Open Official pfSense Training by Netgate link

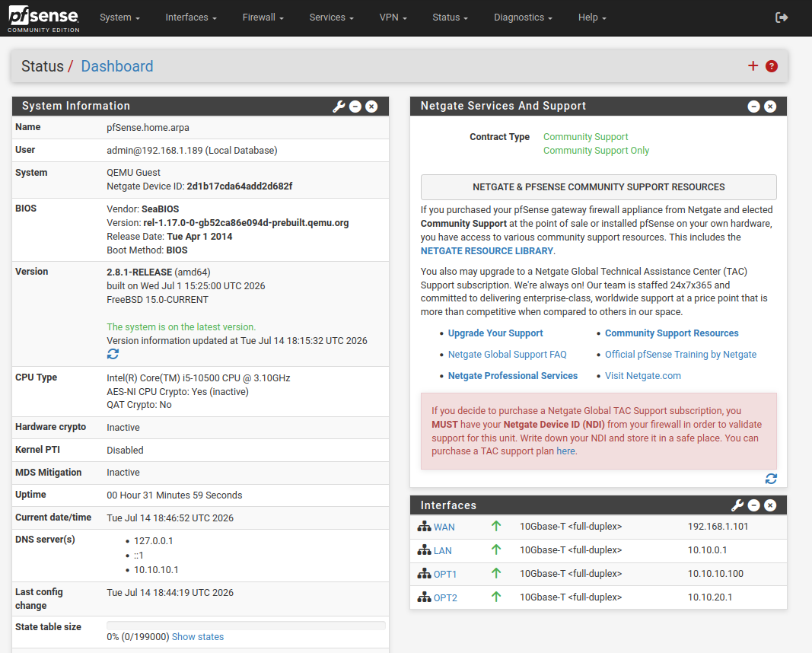click(x=680, y=355)
